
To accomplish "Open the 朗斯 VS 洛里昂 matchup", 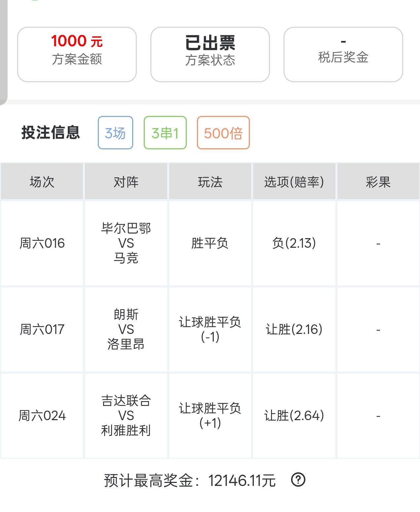I will point(126,330).
